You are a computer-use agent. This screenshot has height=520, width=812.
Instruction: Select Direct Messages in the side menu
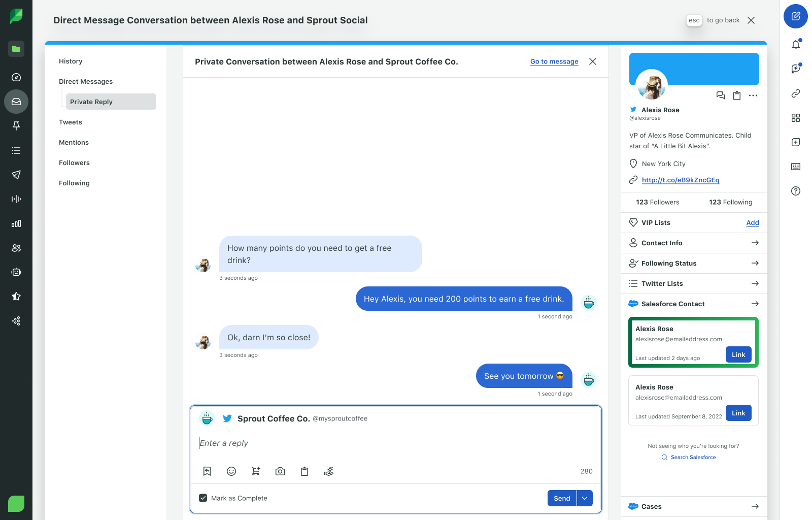[x=86, y=81]
